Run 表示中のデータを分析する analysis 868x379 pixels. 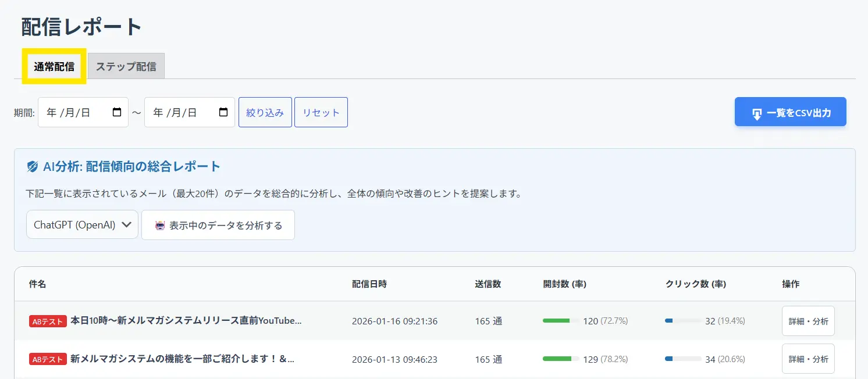(x=218, y=225)
